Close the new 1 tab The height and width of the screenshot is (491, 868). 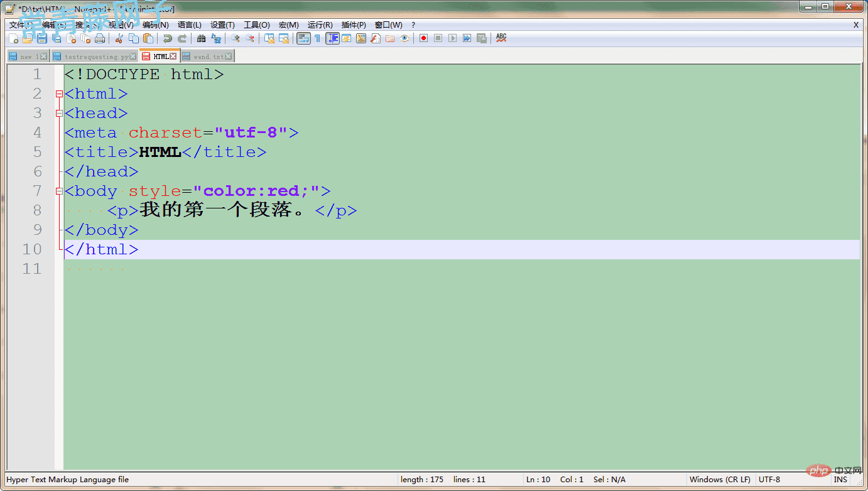click(x=44, y=57)
